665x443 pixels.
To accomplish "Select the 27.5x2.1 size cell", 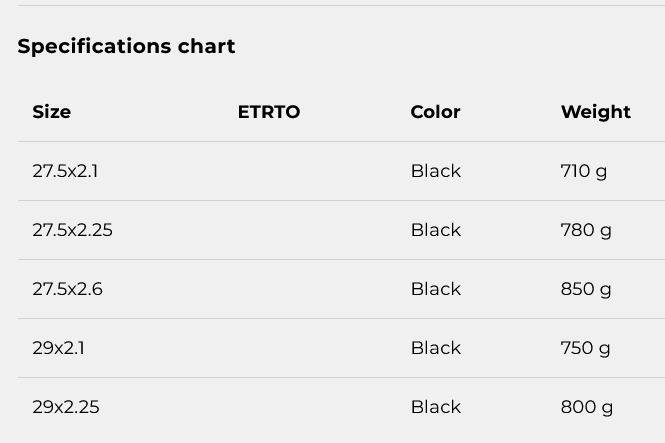I will click(x=65, y=171).
